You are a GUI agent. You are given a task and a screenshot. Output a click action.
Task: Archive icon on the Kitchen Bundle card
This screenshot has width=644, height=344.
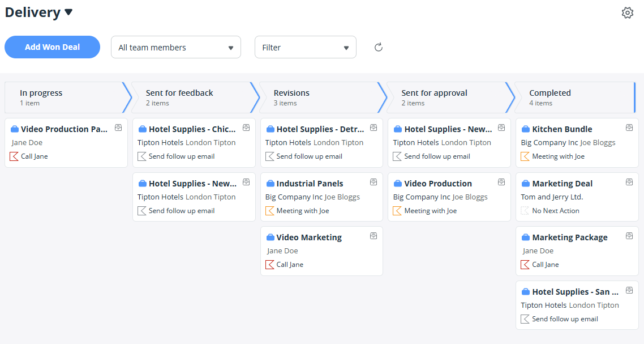click(629, 128)
